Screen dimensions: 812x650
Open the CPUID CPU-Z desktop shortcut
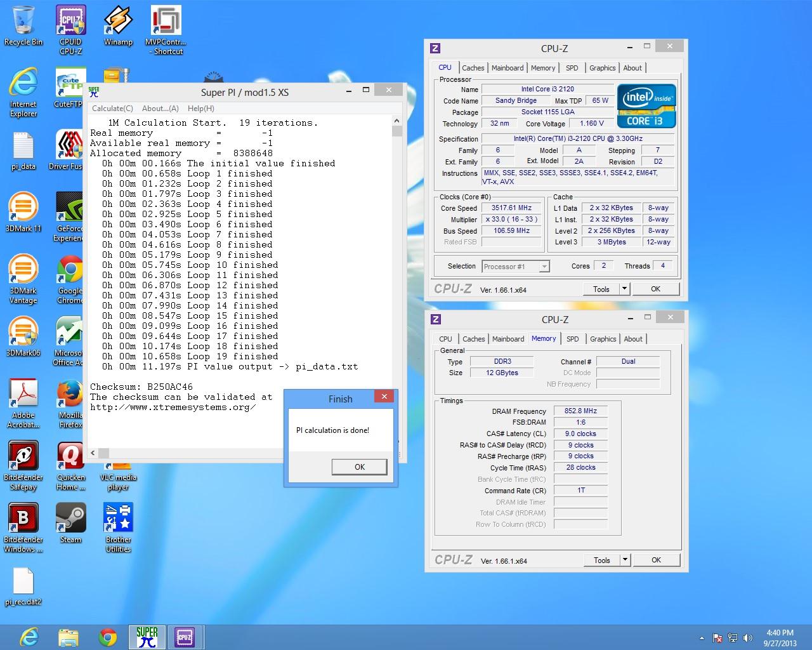click(70, 30)
